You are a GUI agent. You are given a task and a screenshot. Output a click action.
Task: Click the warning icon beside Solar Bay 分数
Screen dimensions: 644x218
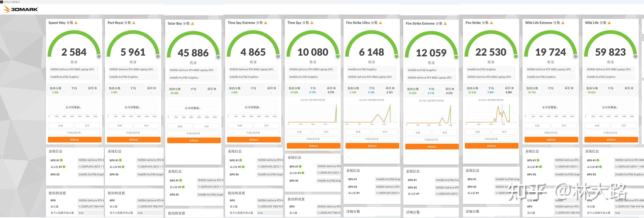pyautogui.click(x=193, y=24)
